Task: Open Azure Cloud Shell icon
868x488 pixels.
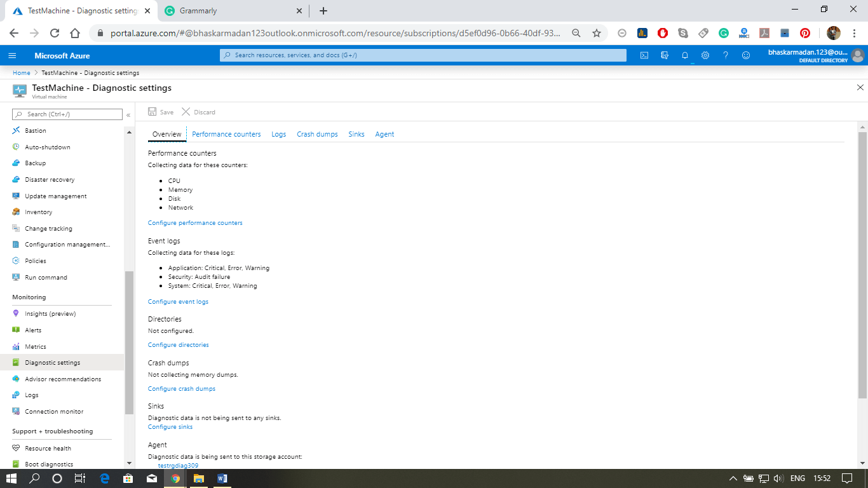Action: [644, 55]
